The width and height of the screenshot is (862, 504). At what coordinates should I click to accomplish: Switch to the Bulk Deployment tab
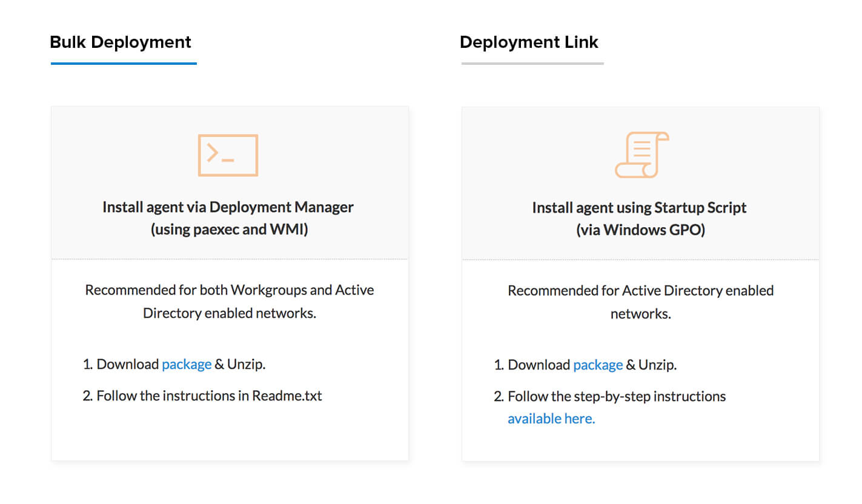[121, 42]
